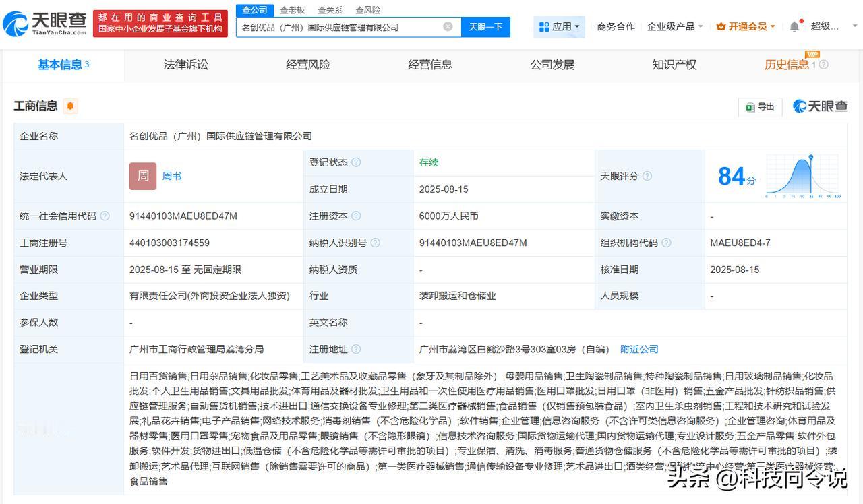Image resolution: width=863 pixels, height=504 pixels.
Task: Open the 历史信息 tab
Action: pos(786,65)
